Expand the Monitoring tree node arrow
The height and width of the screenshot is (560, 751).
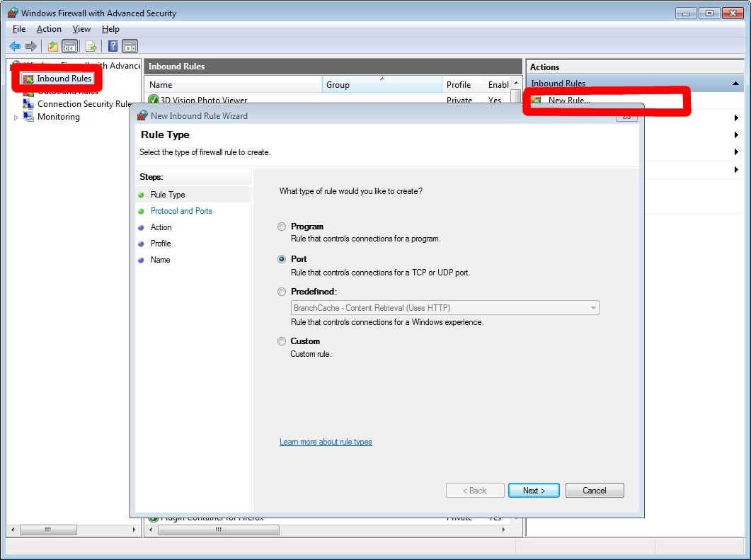click(x=16, y=118)
